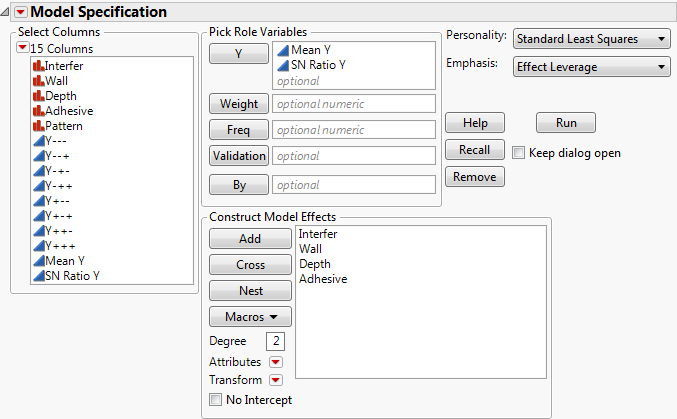The height and width of the screenshot is (419, 677).
Task: Open the Emphasis dropdown
Action: click(591, 67)
